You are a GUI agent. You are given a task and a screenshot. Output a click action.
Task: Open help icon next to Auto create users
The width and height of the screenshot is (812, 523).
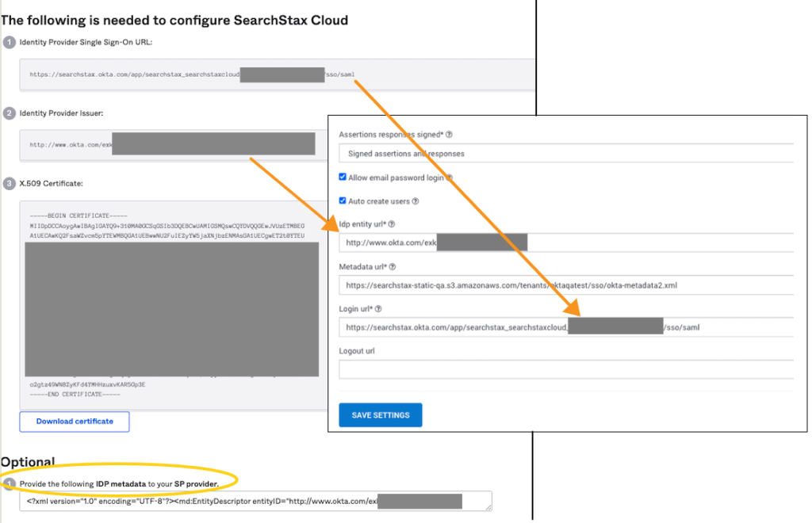pos(416,201)
